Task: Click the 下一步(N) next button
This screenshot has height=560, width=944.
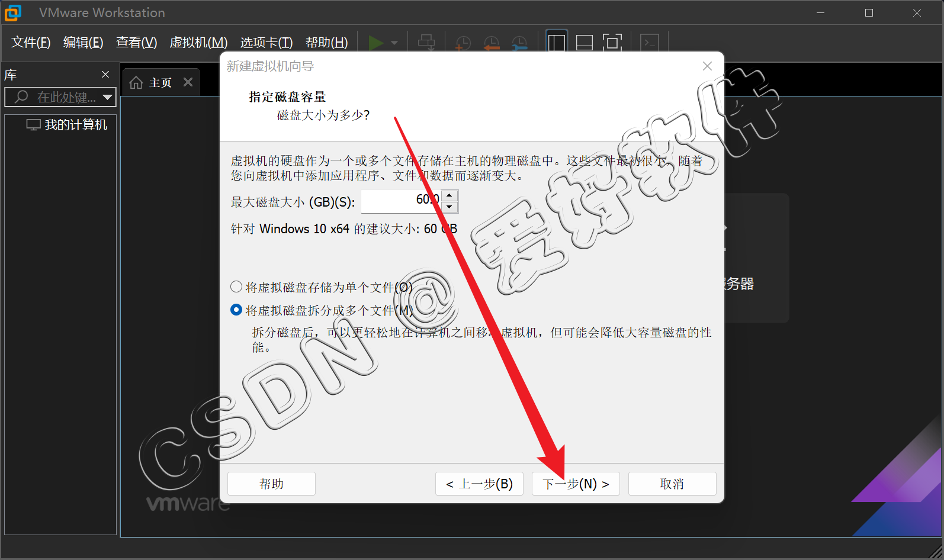Action: pos(576,484)
